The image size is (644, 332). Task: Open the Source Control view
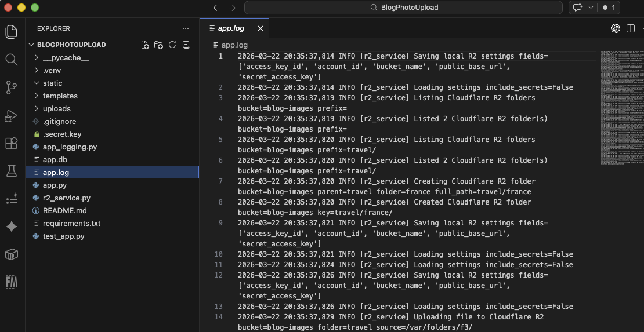tap(12, 87)
